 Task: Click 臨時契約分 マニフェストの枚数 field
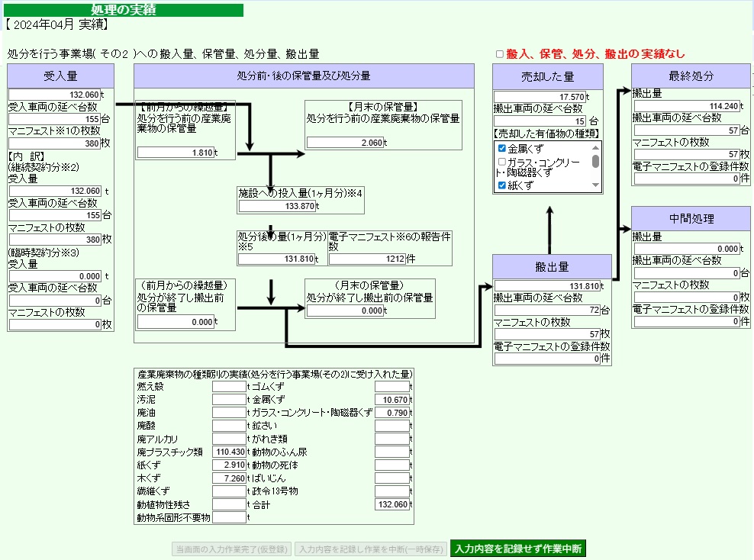tap(55, 324)
